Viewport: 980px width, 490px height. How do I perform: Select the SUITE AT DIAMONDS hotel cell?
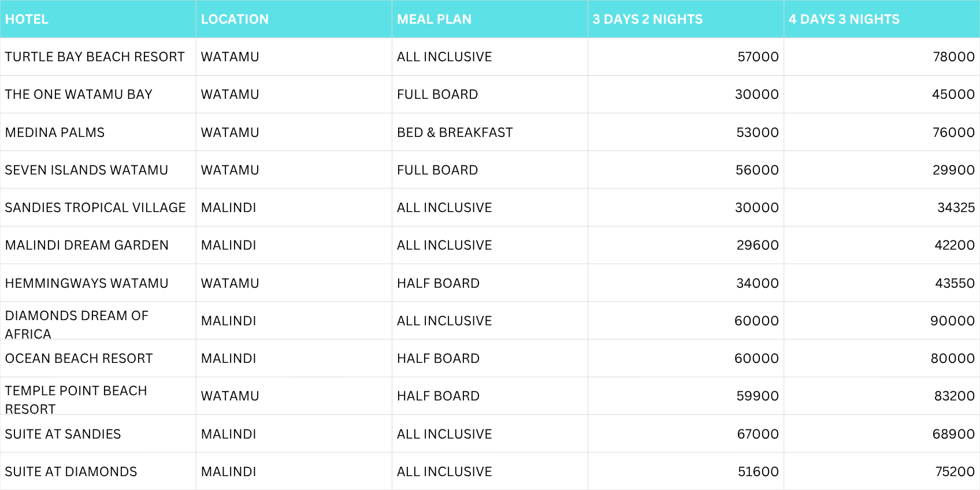point(71,472)
